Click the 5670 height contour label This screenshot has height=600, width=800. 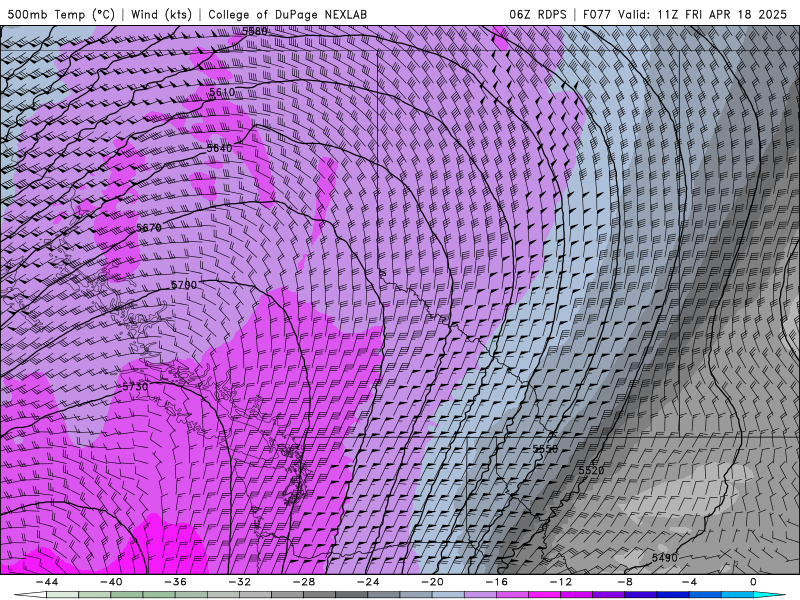coord(149,228)
